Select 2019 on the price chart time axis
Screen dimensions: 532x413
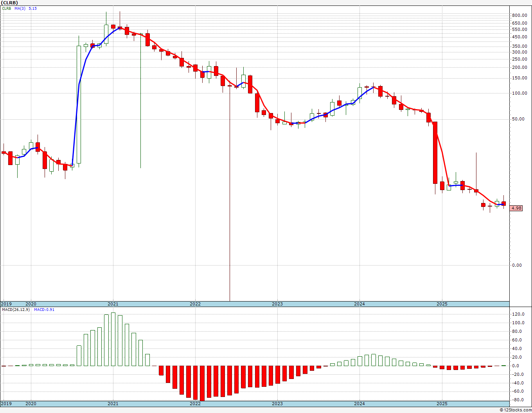[x=6, y=304]
